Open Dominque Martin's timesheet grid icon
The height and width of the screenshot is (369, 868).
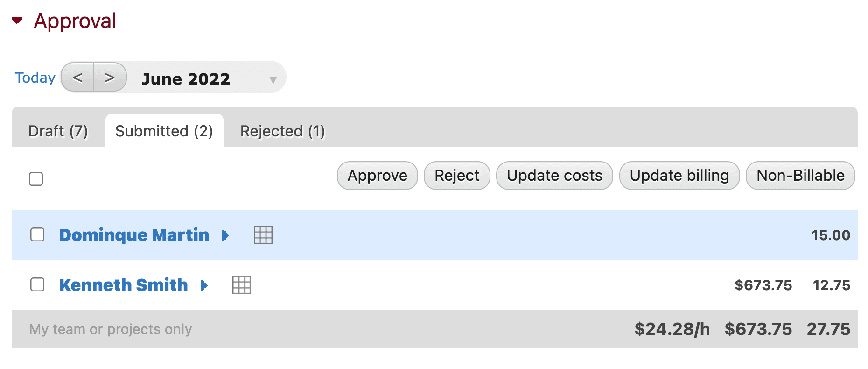coord(263,235)
